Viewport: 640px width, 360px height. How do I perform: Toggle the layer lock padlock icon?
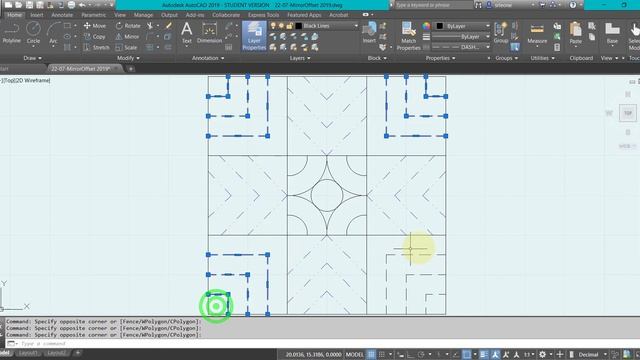[289, 26]
